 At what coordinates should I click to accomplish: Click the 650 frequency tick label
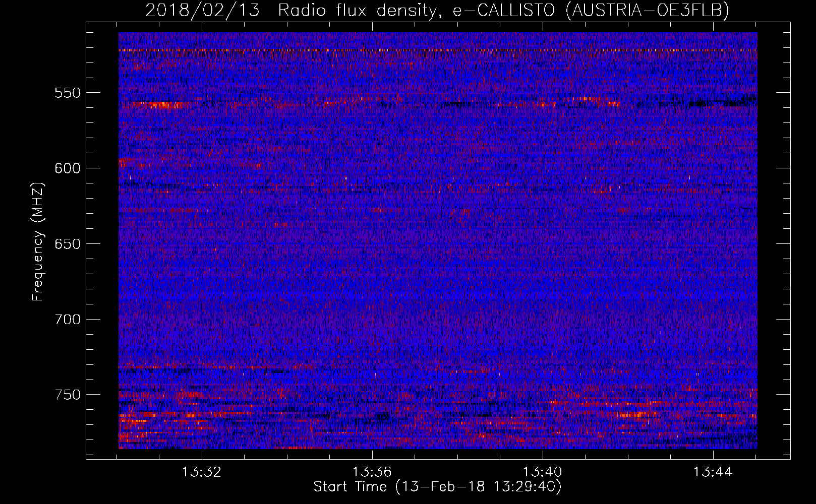coord(68,244)
